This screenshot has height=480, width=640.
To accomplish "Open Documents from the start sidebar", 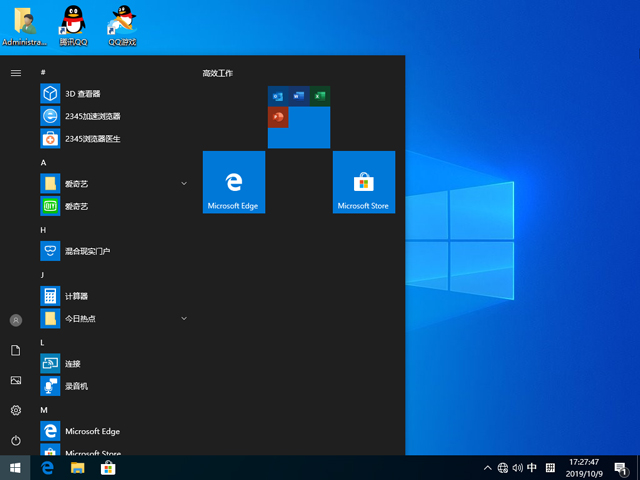I will pos(16,350).
